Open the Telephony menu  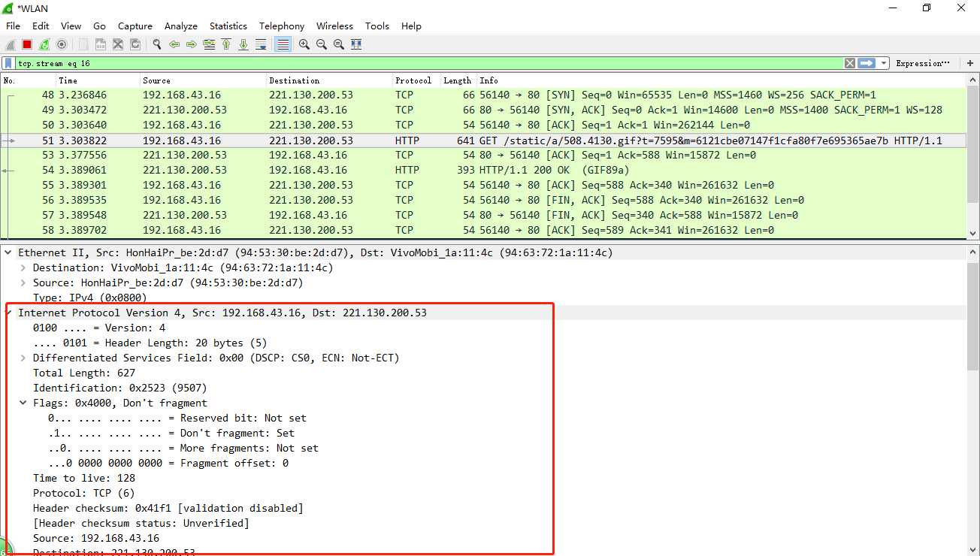pyautogui.click(x=282, y=26)
